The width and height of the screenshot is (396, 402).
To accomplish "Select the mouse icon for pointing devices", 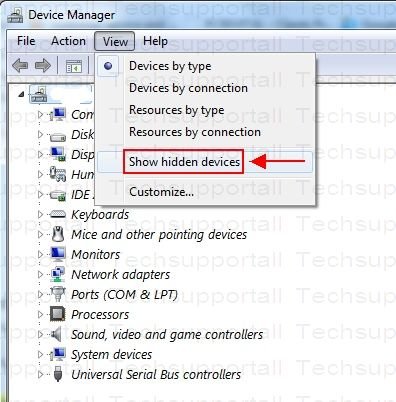I will [x=58, y=234].
